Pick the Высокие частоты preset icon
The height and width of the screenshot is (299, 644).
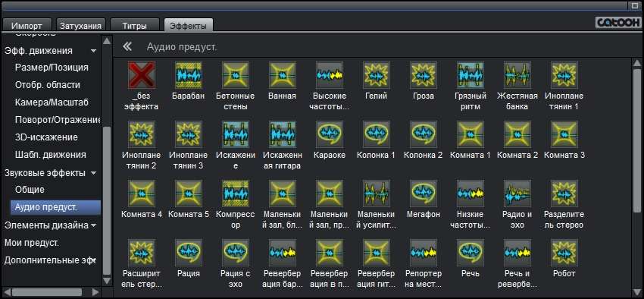(x=330, y=75)
